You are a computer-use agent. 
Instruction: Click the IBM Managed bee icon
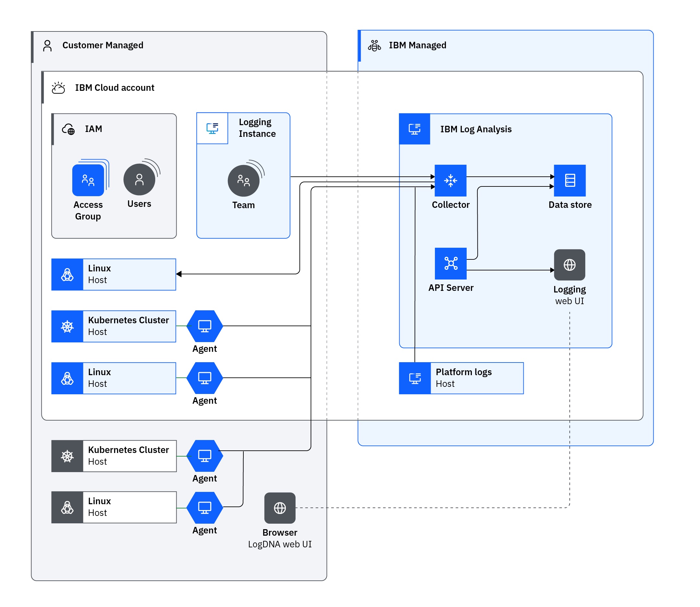[x=374, y=46]
